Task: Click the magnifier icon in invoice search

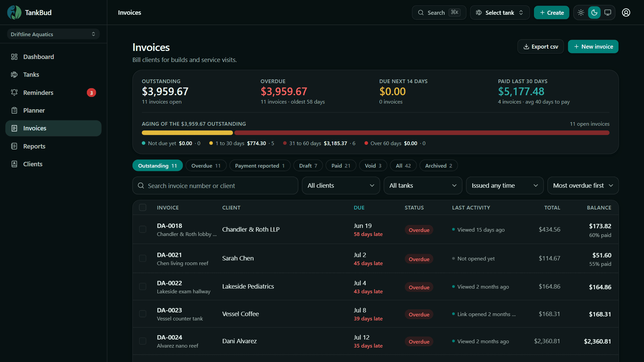Action: point(141,186)
